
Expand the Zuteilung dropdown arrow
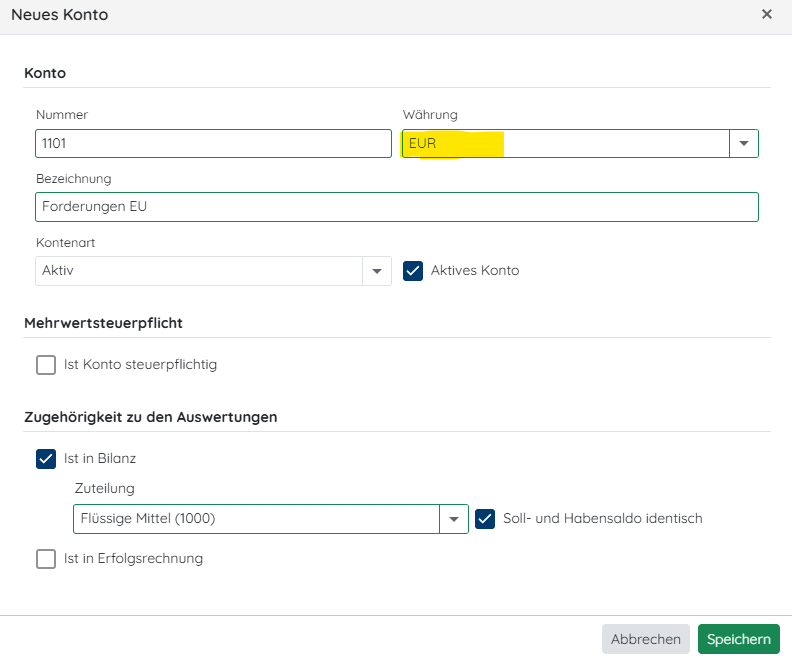point(454,519)
